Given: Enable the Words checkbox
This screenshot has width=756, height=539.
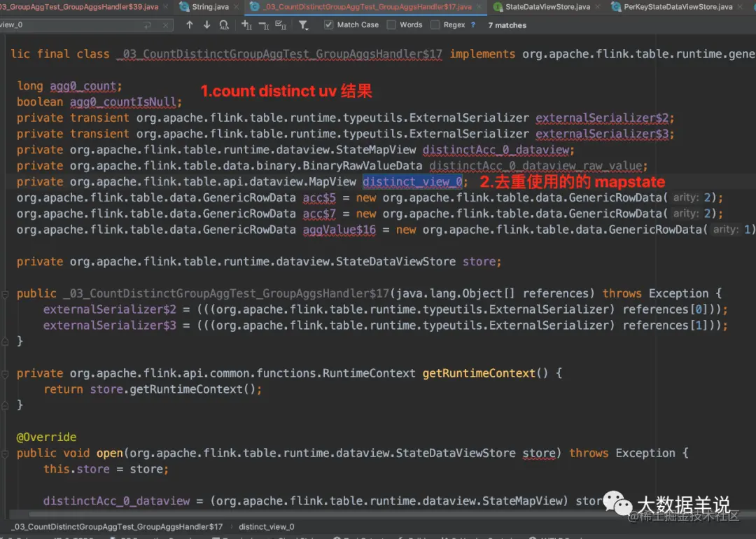Looking at the screenshot, I should (x=391, y=24).
